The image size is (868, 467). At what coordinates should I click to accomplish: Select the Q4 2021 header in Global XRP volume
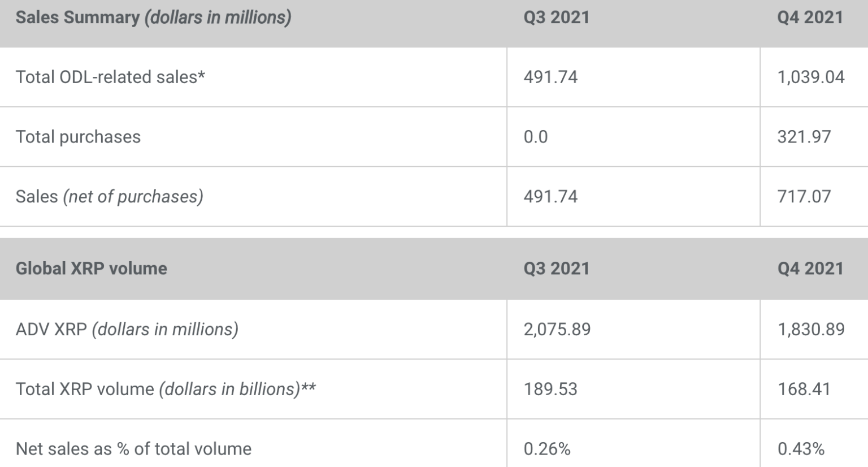pos(810,269)
